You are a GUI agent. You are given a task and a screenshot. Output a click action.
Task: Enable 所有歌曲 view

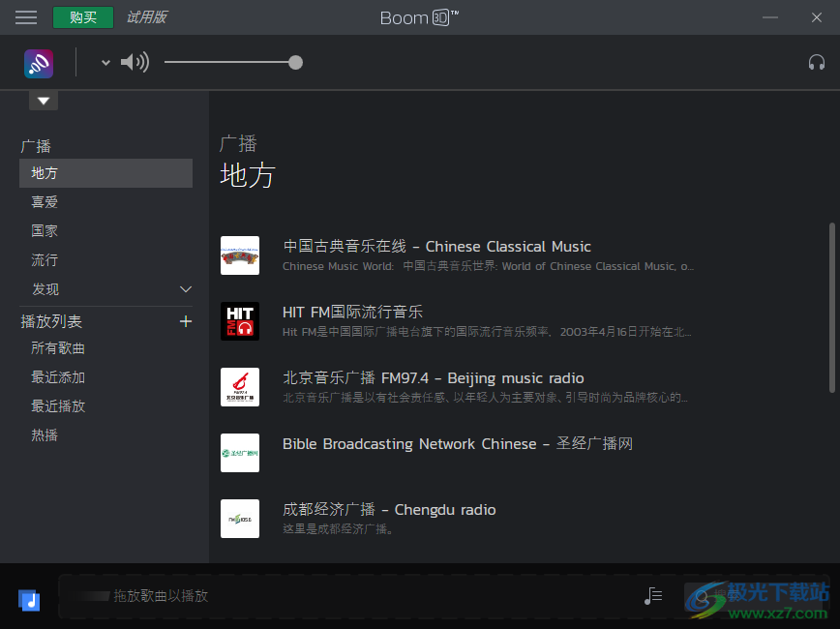(x=58, y=347)
